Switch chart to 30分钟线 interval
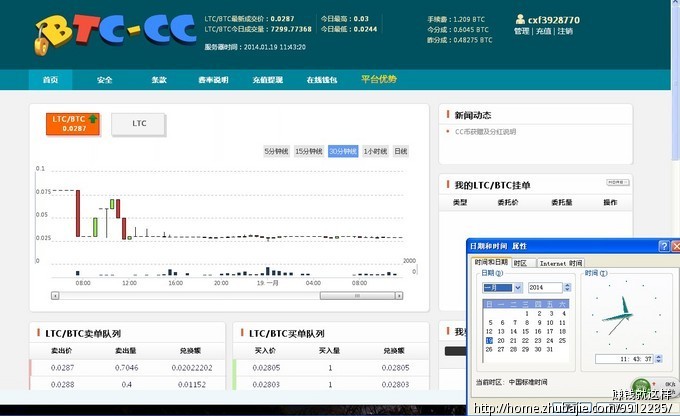 tap(343, 151)
